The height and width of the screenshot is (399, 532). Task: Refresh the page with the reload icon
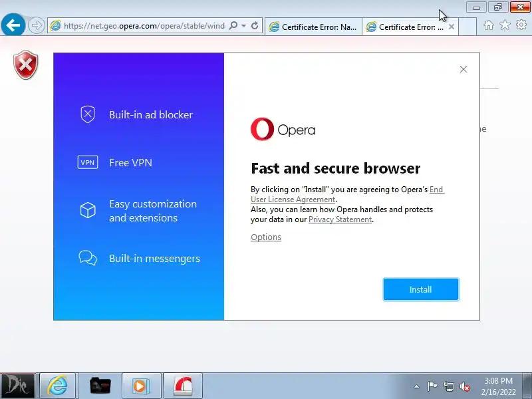coord(255,25)
